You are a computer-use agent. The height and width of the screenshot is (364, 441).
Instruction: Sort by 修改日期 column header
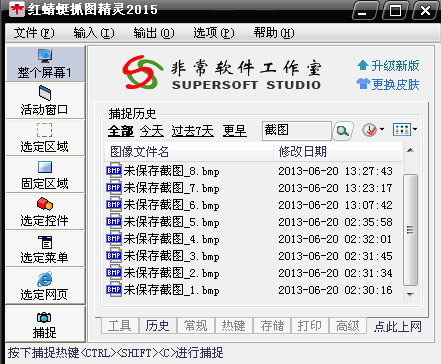coord(338,152)
